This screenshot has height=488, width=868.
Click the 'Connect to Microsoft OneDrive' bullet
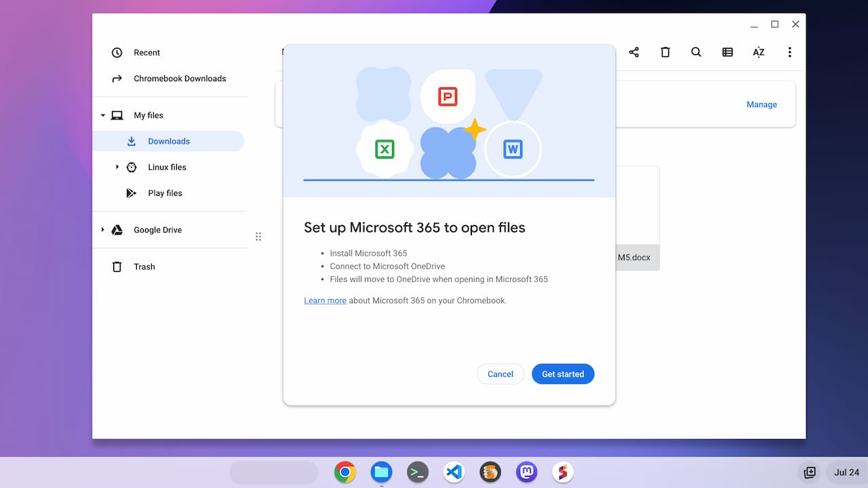click(x=387, y=266)
